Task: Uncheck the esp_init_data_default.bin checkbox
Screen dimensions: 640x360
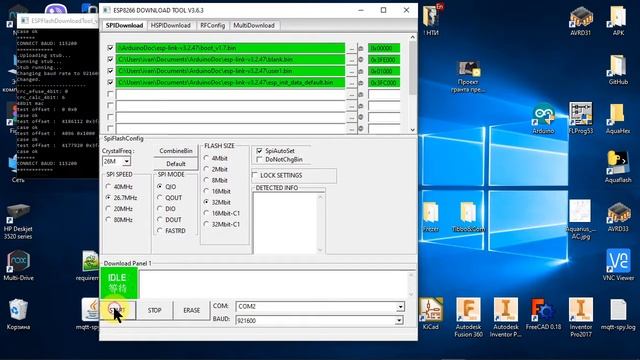Action: tap(110, 82)
